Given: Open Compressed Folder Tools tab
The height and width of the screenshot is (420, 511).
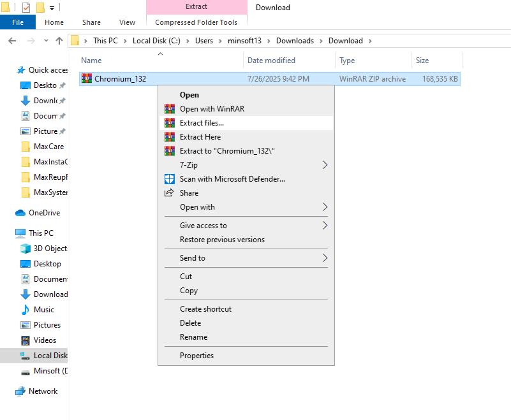Looking at the screenshot, I should (x=196, y=22).
